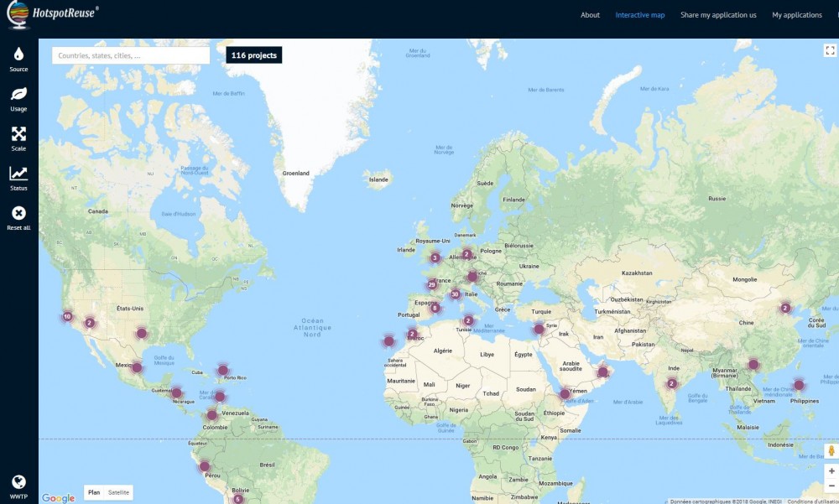Toggle fullscreen map view
Viewport: 839px width, 504px height.
click(830, 50)
